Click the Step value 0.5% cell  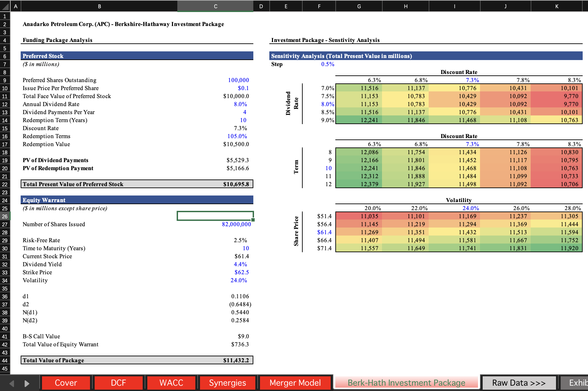pos(327,64)
